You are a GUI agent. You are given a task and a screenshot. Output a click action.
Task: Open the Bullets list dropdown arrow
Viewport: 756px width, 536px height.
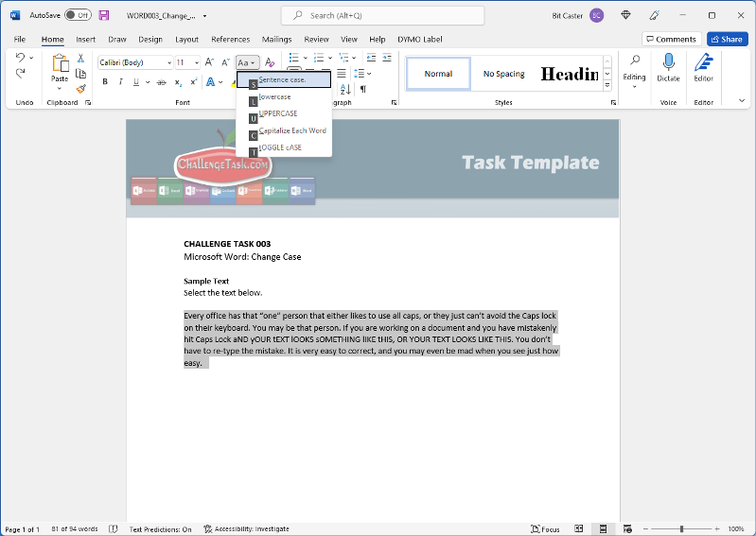pos(306,59)
